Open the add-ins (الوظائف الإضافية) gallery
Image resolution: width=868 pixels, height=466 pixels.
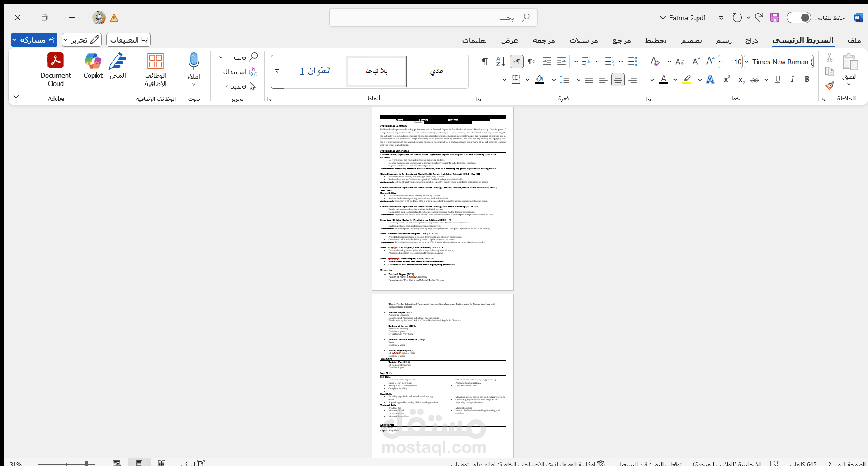click(x=156, y=70)
